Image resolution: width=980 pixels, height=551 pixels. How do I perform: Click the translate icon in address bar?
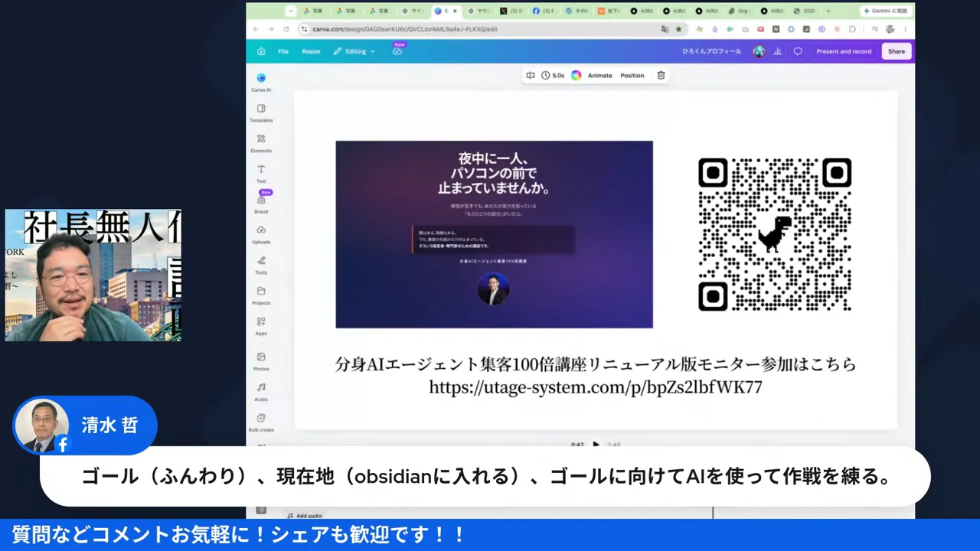click(665, 29)
